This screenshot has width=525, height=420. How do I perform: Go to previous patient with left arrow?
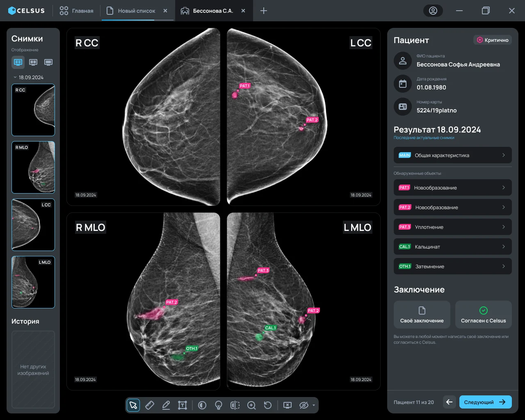450,402
